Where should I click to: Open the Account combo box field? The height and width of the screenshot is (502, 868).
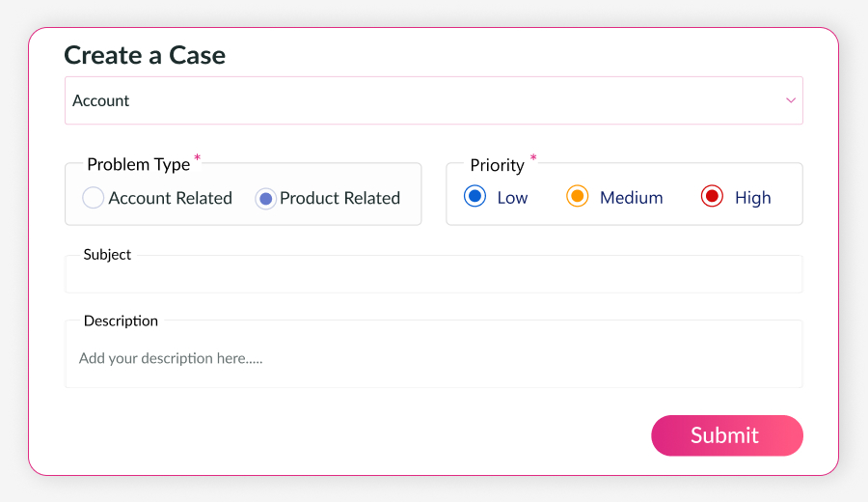(x=424, y=100)
